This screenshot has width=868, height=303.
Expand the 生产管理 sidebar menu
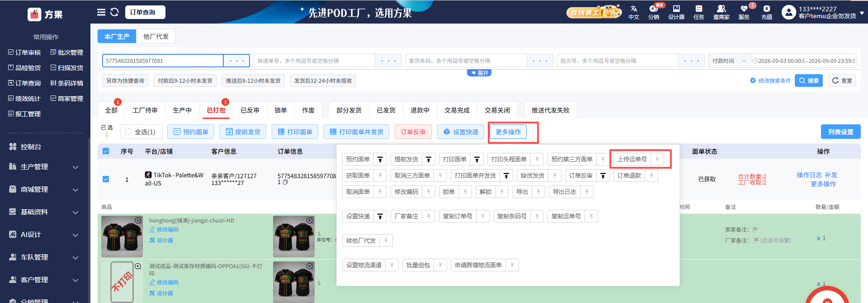pyautogui.click(x=44, y=167)
